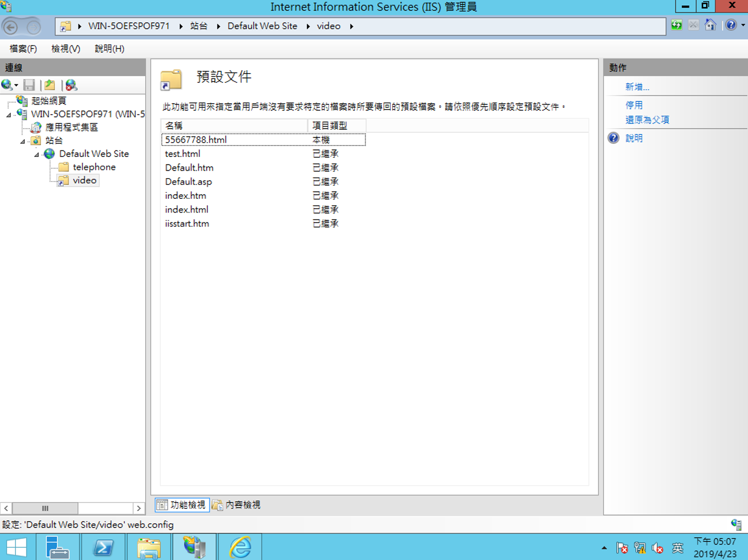Click the create new connection globe icon
The width and height of the screenshot is (748, 560).
click(x=6, y=85)
